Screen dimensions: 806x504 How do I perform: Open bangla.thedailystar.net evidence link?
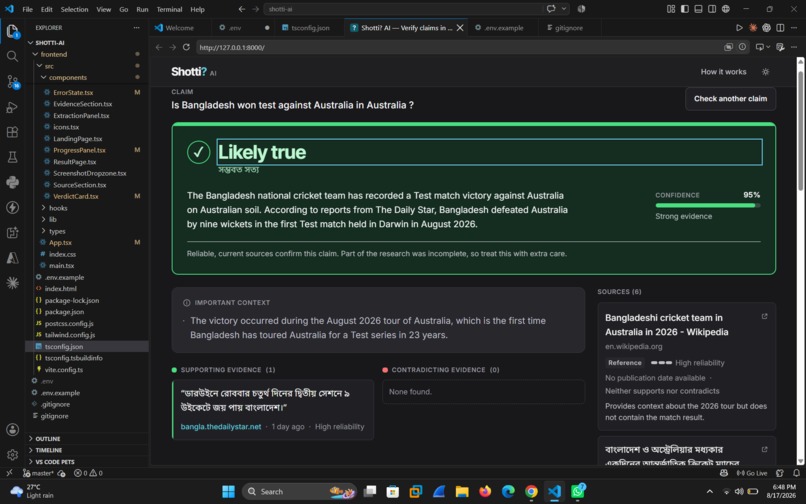point(221,427)
